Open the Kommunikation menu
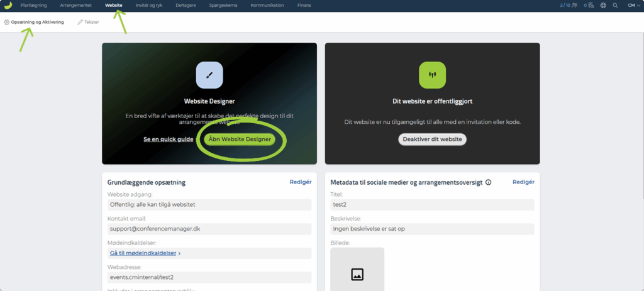Image resolution: width=644 pixels, height=291 pixels. [267, 5]
